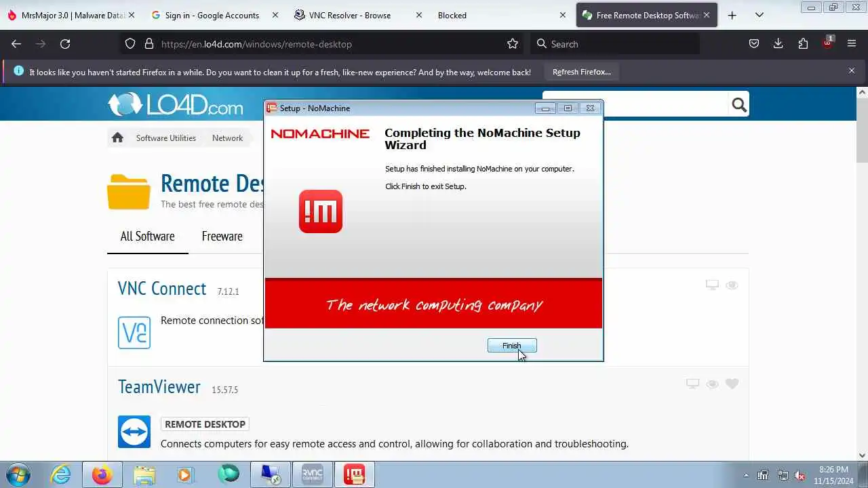This screenshot has width=868, height=488.
Task: Click the Network breadcrumb link
Action: point(227,138)
